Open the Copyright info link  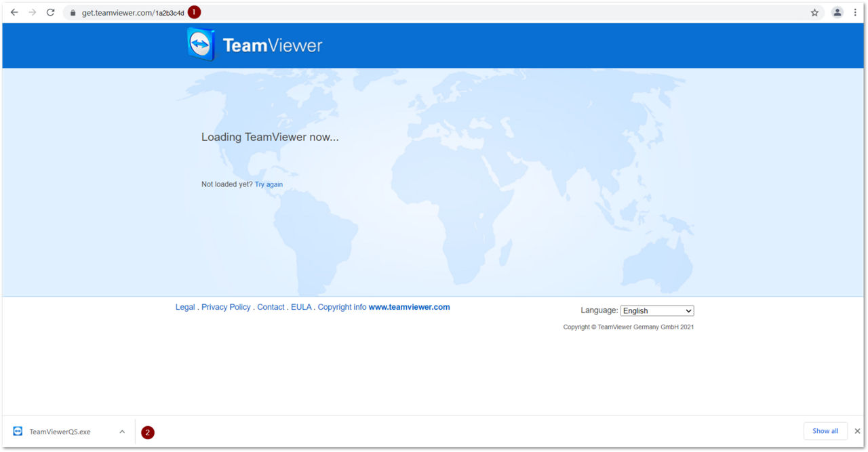(342, 307)
